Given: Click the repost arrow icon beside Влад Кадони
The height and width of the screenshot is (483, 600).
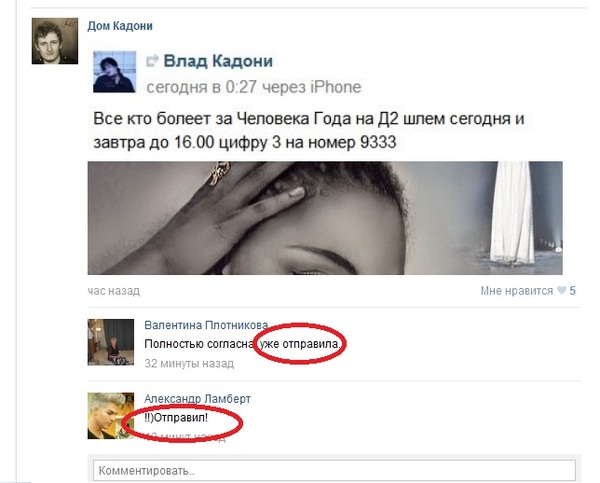Looking at the screenshot, I should [152, 60].
